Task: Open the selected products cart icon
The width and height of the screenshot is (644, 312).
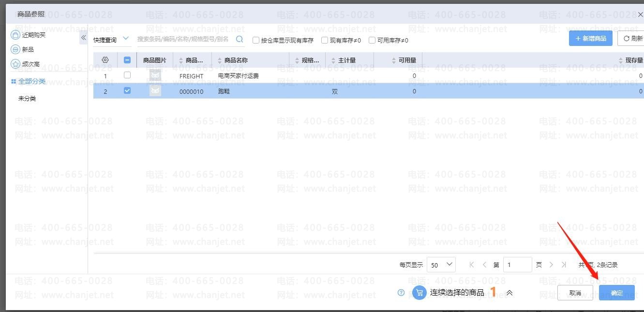Action: coord(419,293)
